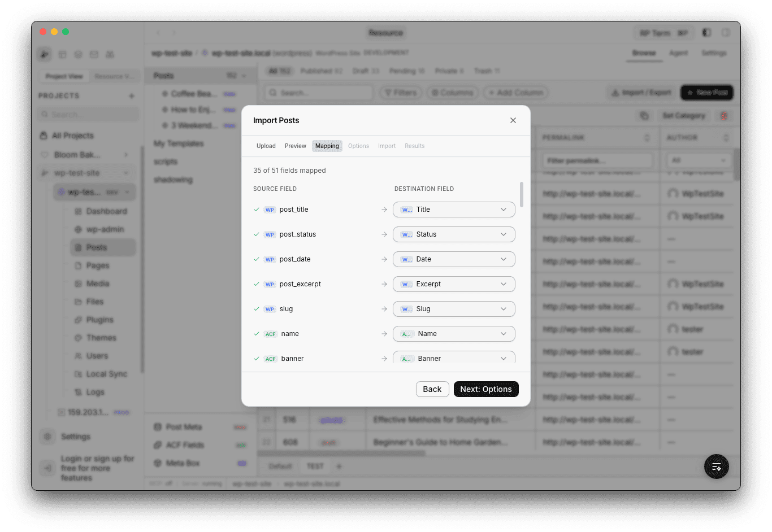Expand the Status destination field dropdown
The image size is (772, 532).
click(454, 234)
